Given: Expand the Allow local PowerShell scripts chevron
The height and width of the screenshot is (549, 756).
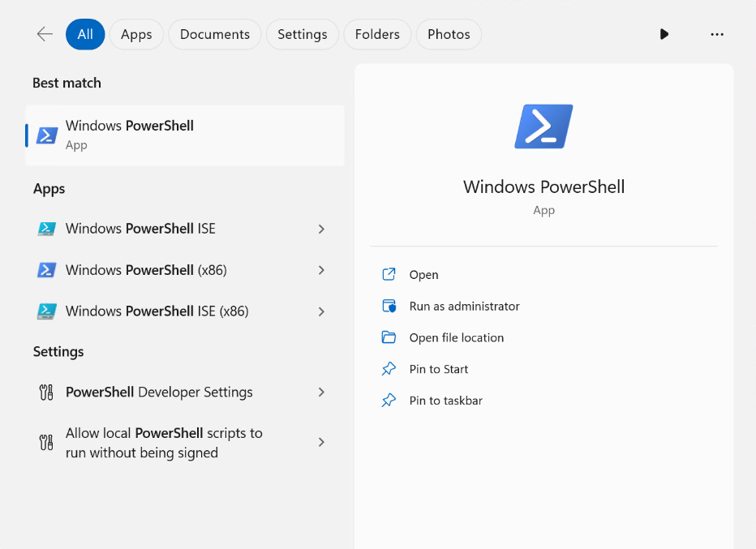Looking at the screenshot, I should [x=321, y=442].
